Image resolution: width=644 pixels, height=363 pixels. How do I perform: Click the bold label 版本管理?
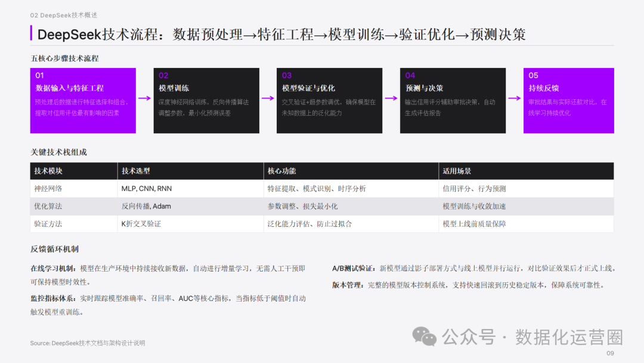pos(348,285)
